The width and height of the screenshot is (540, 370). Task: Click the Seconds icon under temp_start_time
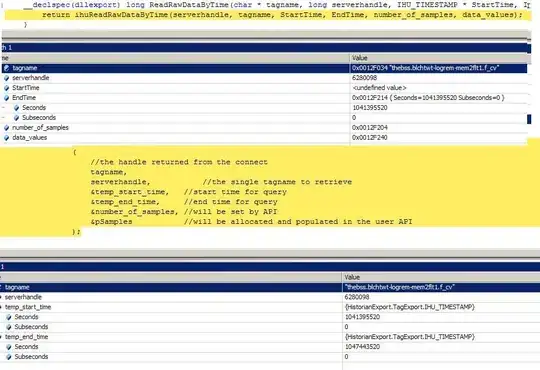click(x=9, y=317)
